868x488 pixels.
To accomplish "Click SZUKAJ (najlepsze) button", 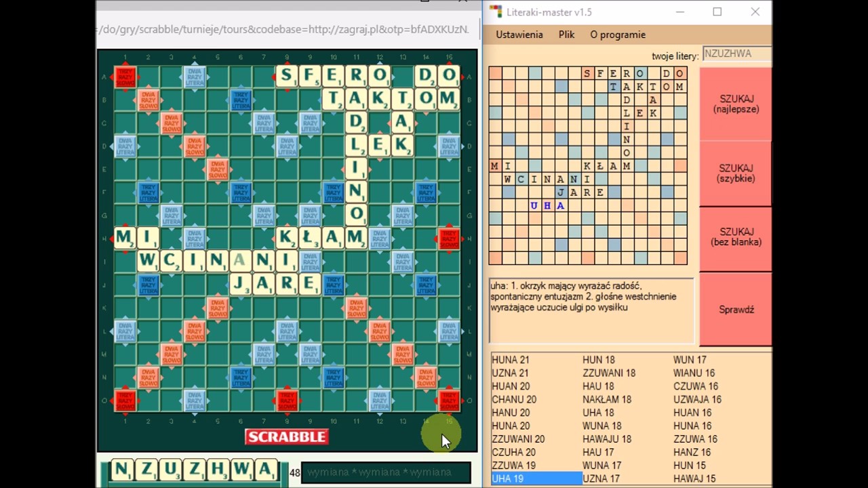I will 736,104.
